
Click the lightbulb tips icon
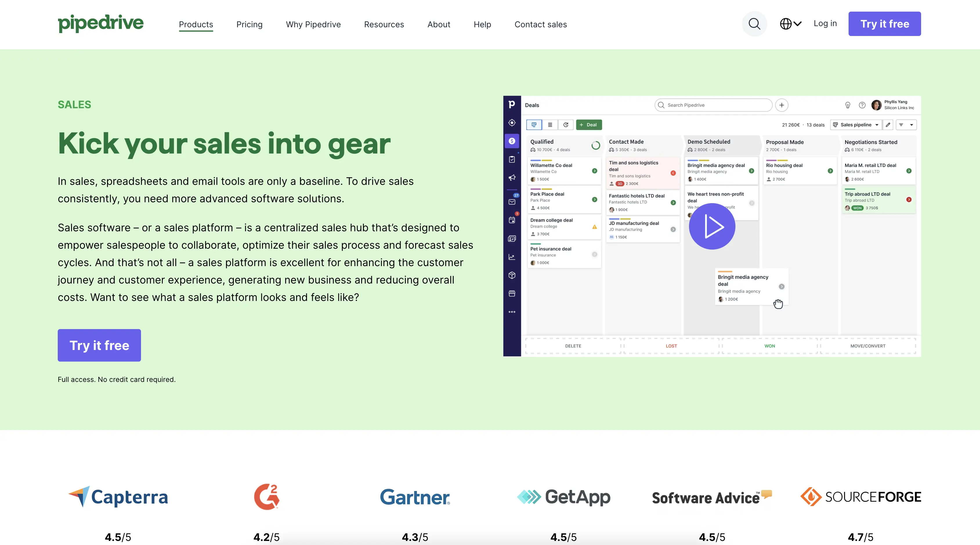point(848,105)
